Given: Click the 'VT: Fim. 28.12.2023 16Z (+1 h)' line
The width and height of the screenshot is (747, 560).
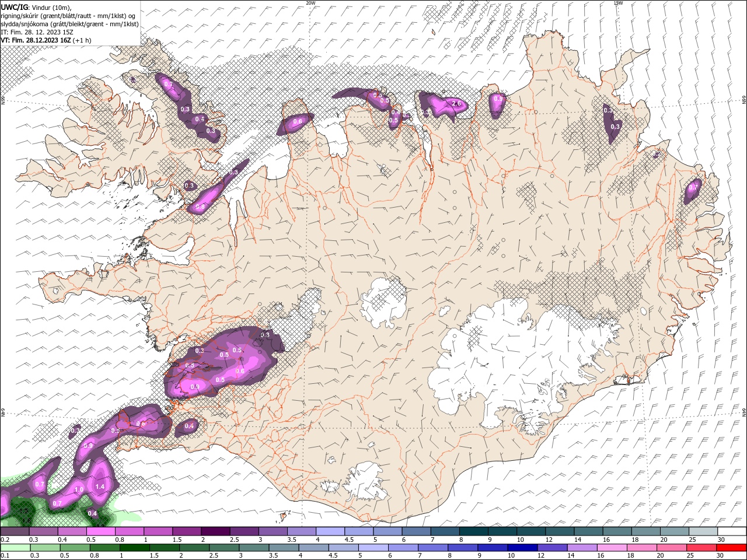Looking at the screenshot, I should click(46, 40).
